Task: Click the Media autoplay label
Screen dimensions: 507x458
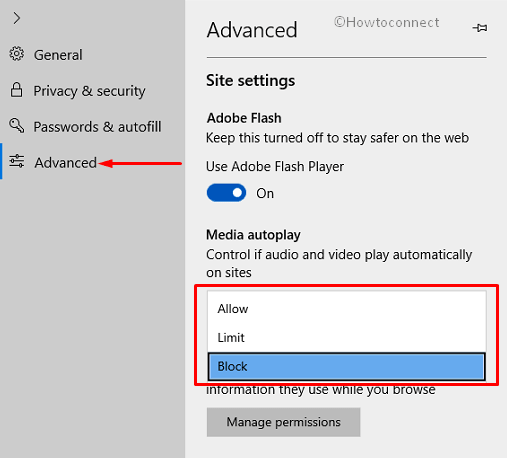Action: pyautogui.click(x=253, y=235)
